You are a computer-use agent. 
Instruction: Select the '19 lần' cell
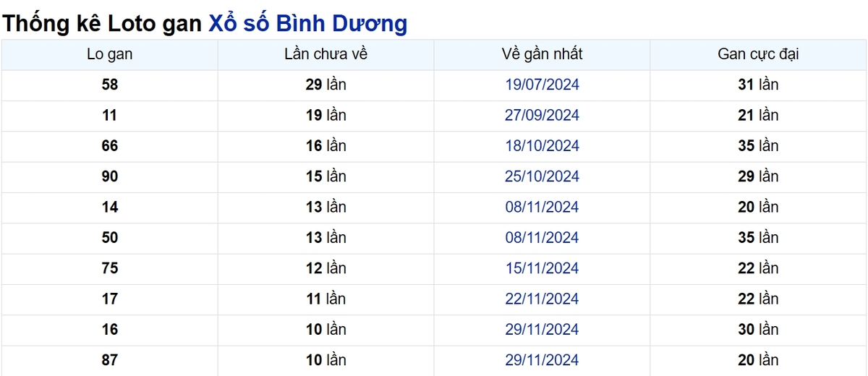(x=326, y=115)
